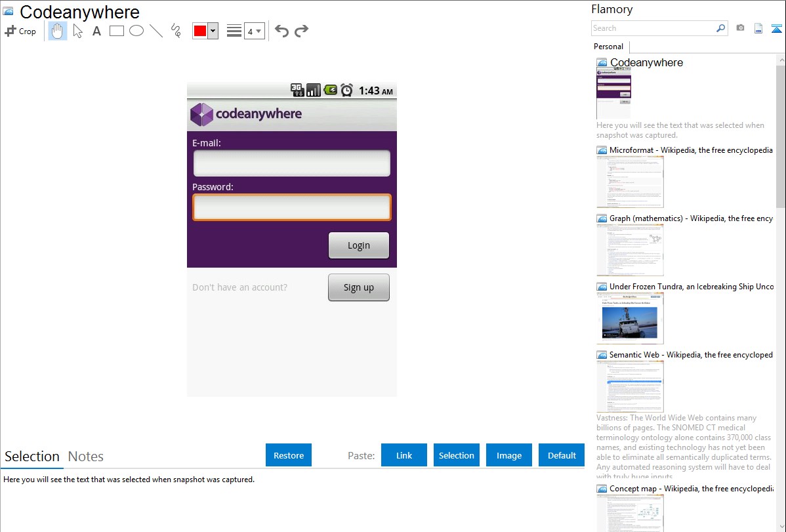Click the battery status icon in snapshot

click(330, 91)
